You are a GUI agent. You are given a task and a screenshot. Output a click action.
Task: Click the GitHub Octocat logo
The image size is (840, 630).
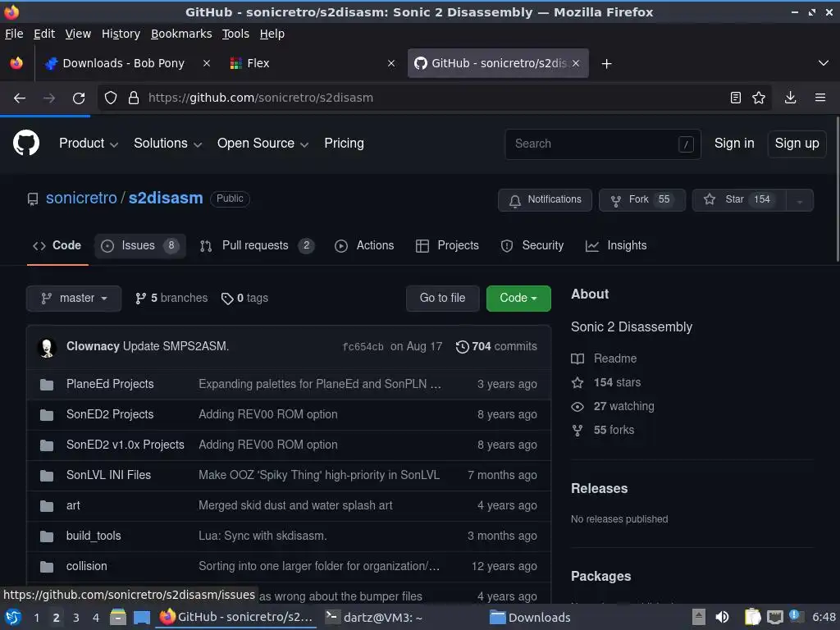click(x=25, y=143)
